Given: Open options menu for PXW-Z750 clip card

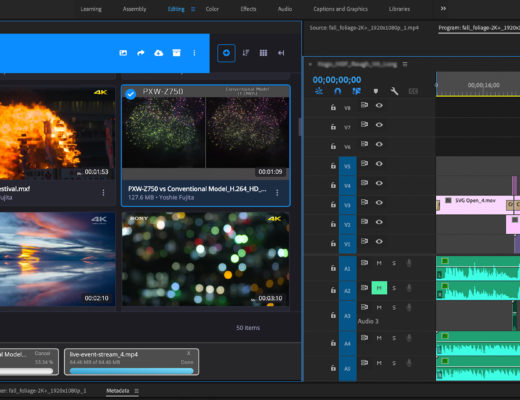Looking at the screenshot, I should pyautogui.click(x=277, y=193).
